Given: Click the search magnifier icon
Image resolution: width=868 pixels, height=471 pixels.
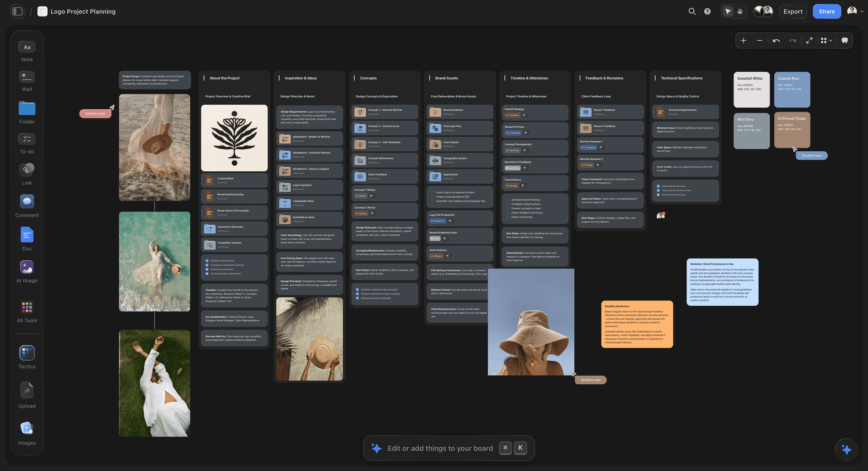Looking at the screenshot, I should 692,11.
